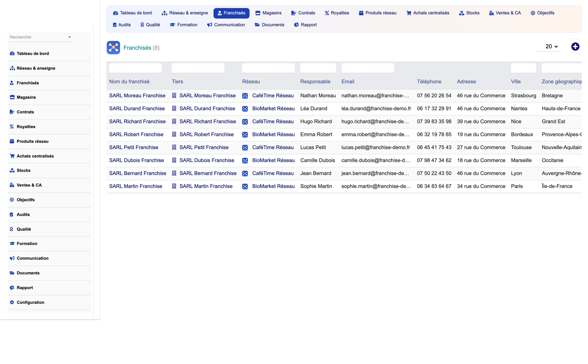Click the Audits clipboard icon in top bar
The image size is (588, 364).
(x=115, y=25)
